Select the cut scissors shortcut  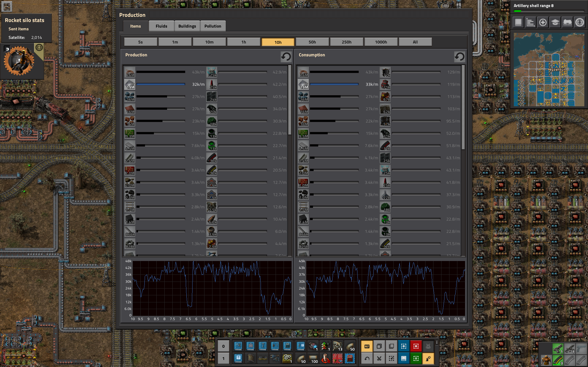[x=379, y=358]
